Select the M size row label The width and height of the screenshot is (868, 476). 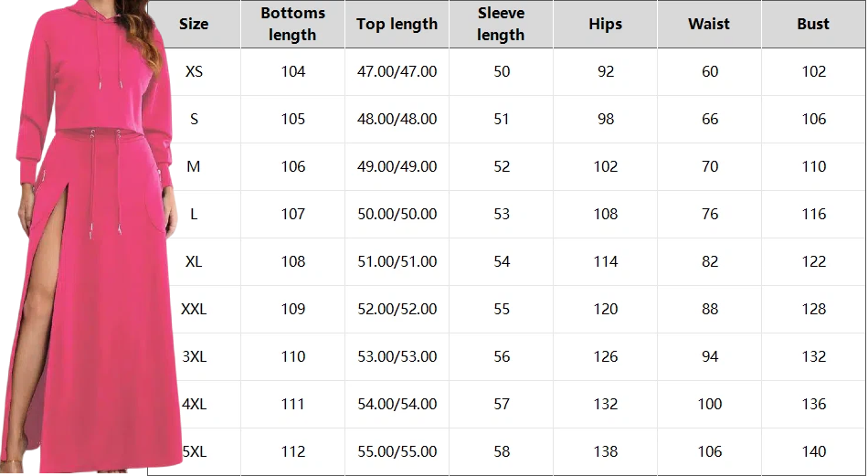pyautogui.click(x=194, y=166)
